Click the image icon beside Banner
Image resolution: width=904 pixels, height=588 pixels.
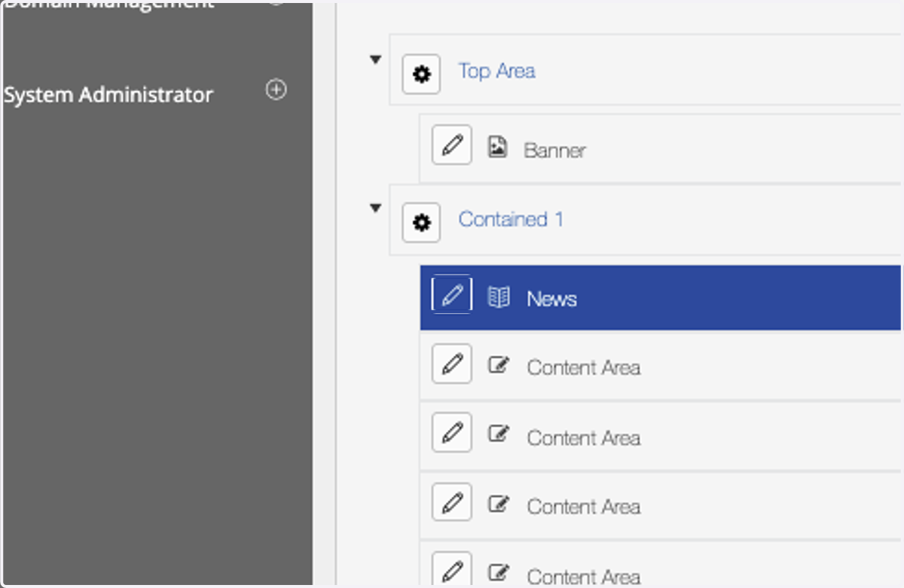(497, 146)
